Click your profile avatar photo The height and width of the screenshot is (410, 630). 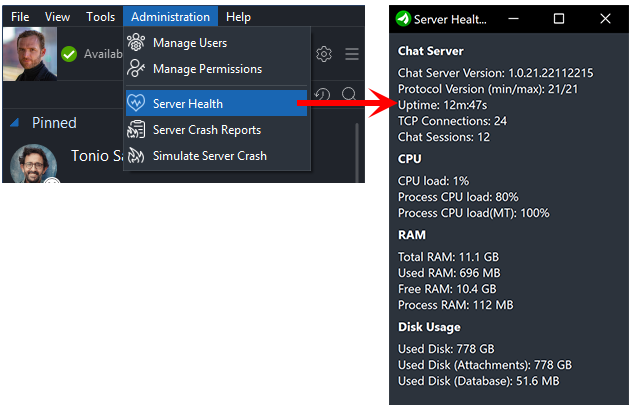[29, 52]
